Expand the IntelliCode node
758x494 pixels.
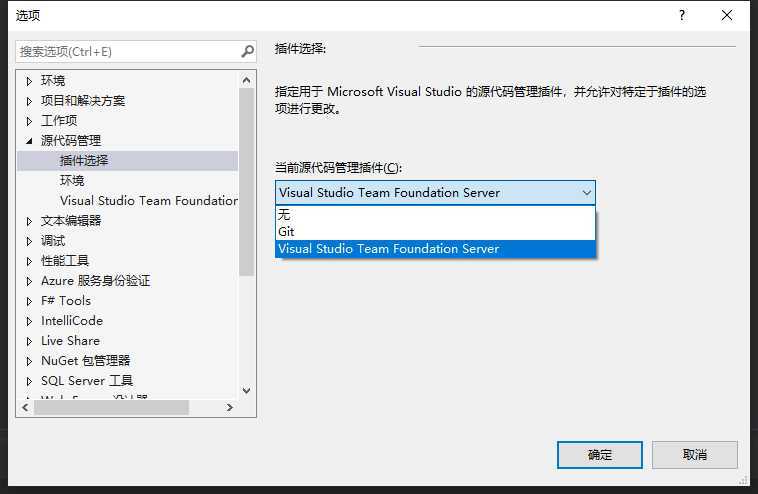(29, 321)
